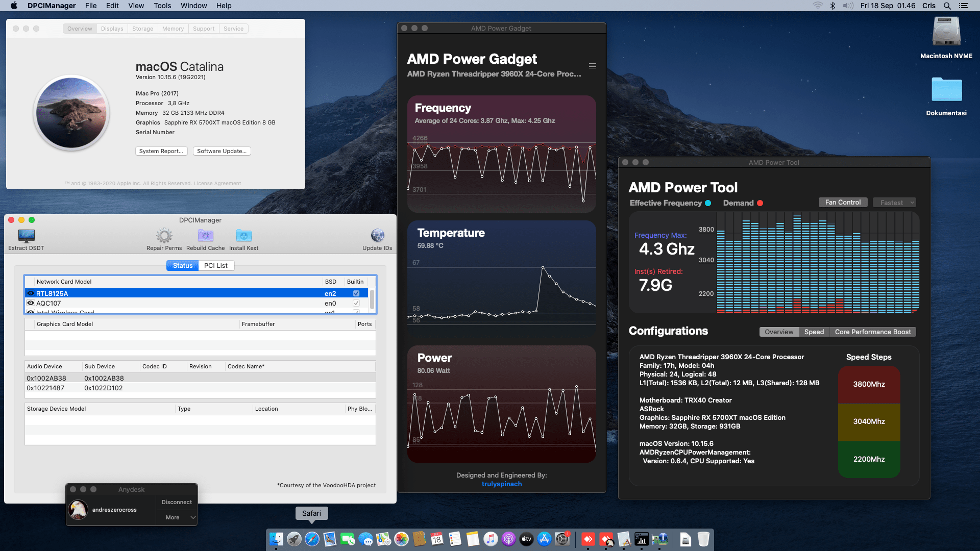Screen dimensions: 980x551
Task: Open the Core Performance Boost tab
Action: point(873,332)
